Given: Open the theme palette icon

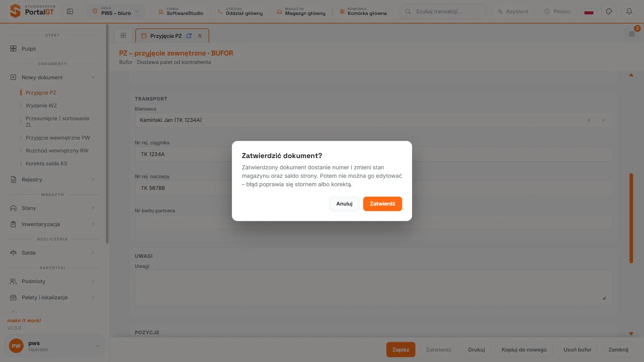Looking at the screenshot, I should click(609, 11).
